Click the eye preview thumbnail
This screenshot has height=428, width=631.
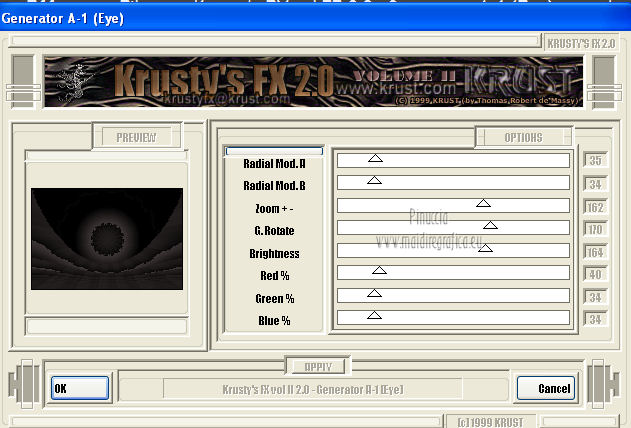tap(107, 239)
